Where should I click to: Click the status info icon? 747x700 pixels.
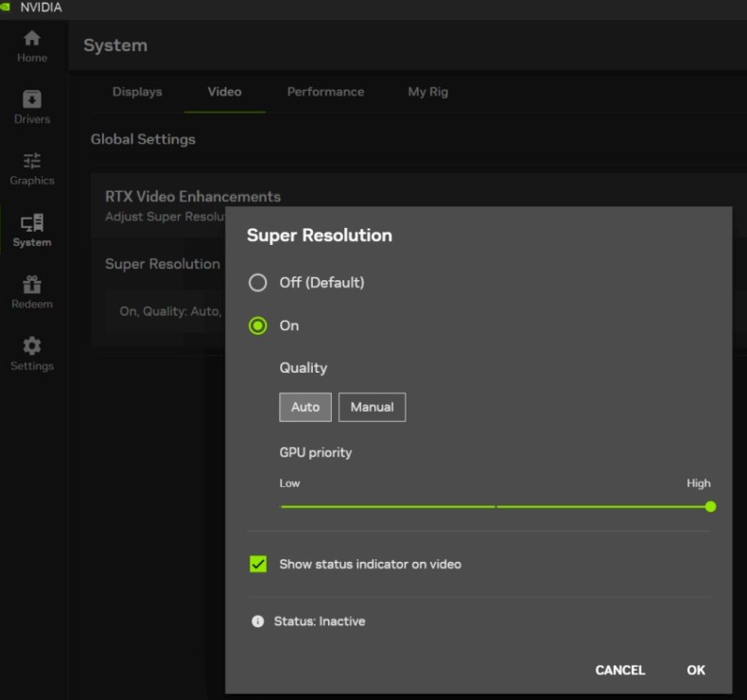[x=258, y=621]
